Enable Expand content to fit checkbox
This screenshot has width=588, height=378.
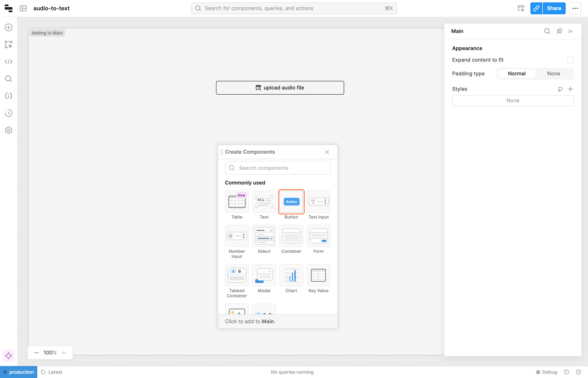[570, 60]
